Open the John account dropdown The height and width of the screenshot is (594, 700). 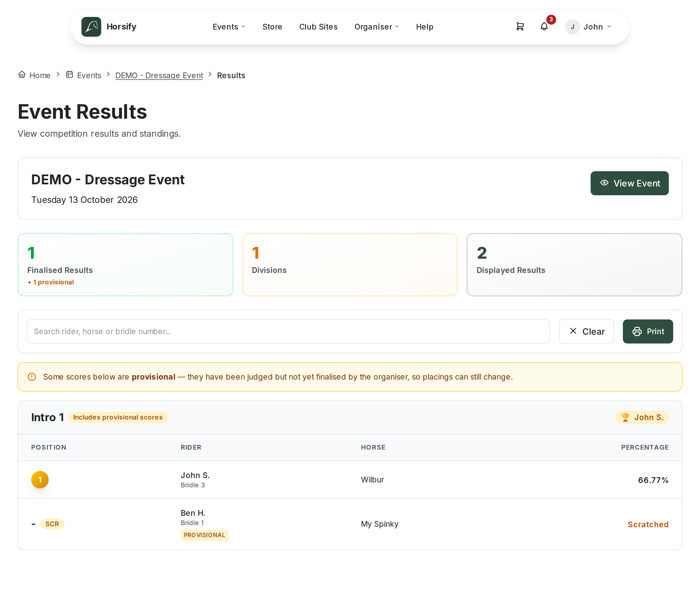click(597, 27)
